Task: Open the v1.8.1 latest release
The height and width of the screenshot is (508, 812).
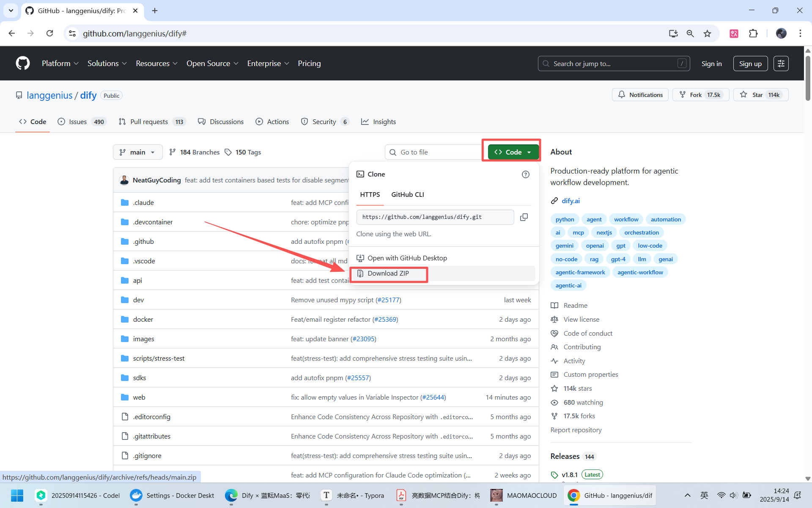Action: coord(569,475)
